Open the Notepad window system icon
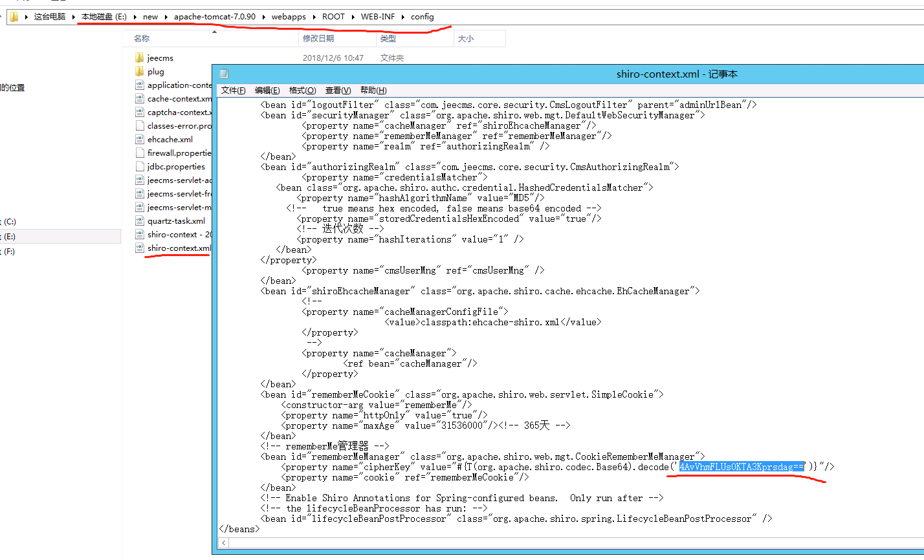The width and height of the screenshot is (924, 560). [224, 74]
